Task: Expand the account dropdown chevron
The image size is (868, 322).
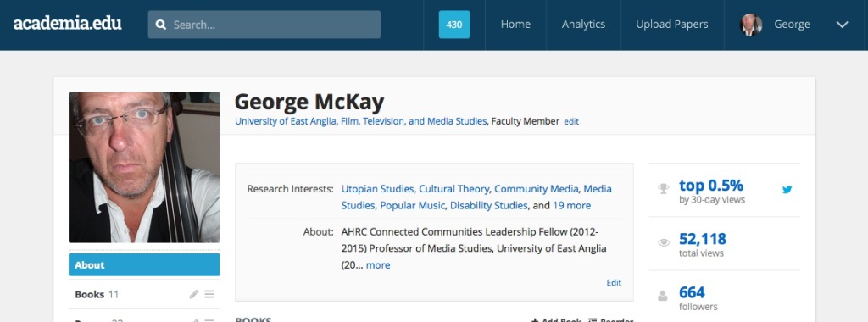Action: click(842, 25)
